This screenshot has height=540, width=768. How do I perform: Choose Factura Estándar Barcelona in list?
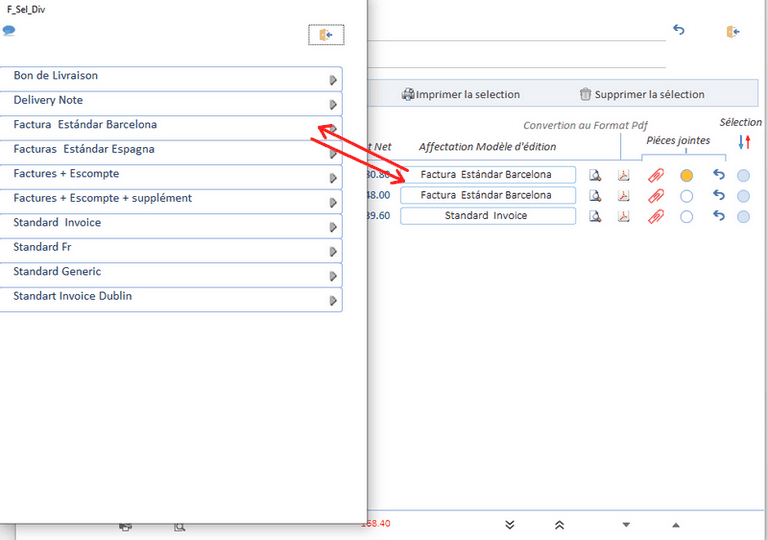[x=170, y=127]
